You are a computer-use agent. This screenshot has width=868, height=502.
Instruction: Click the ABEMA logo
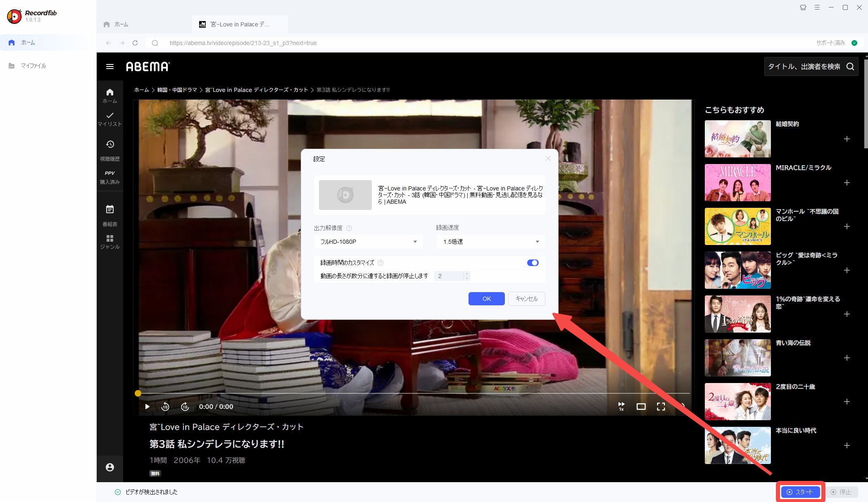click(147, 67)
